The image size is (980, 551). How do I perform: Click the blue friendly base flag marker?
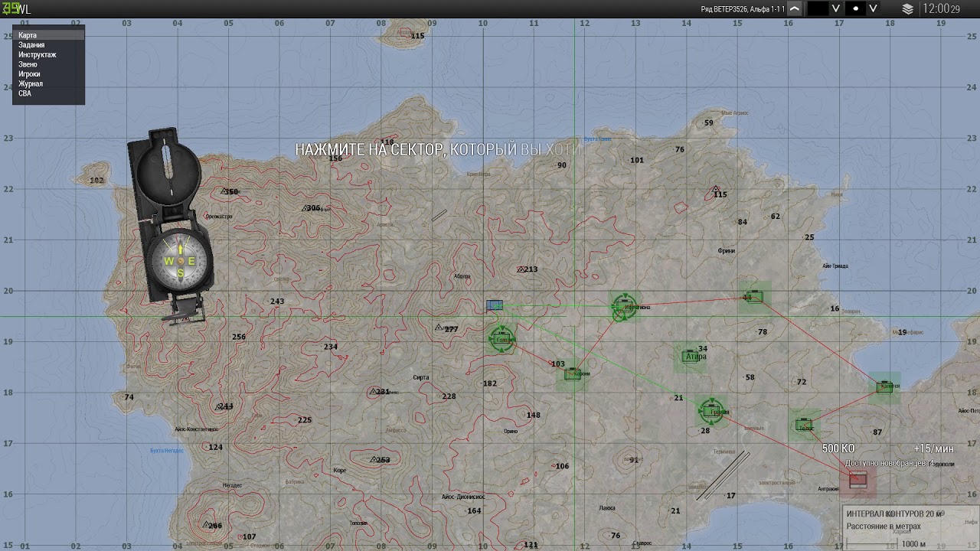click(495, 305)
